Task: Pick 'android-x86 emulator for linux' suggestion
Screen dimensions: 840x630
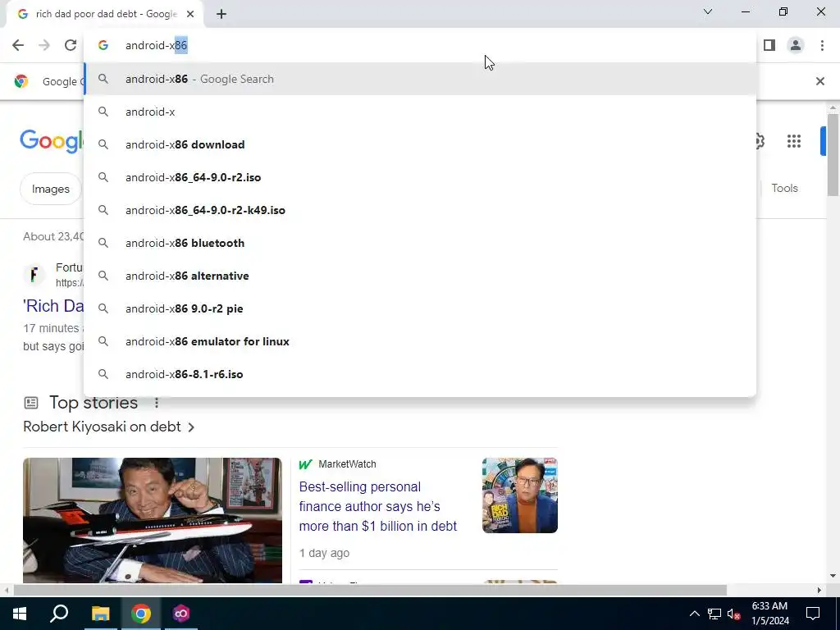Action: point(420,341)
